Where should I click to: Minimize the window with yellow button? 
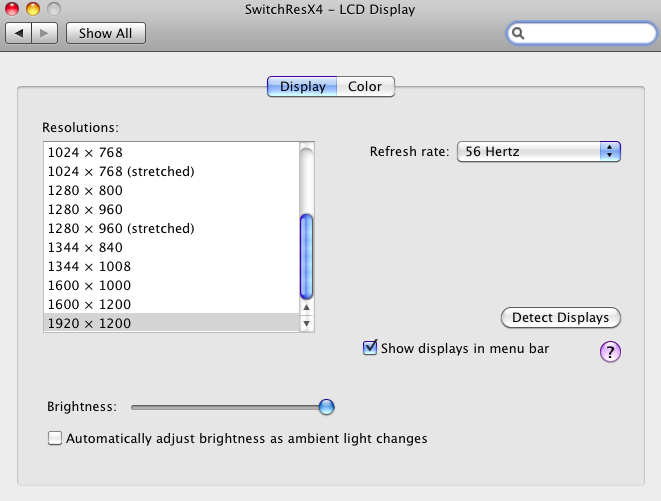pos(33,8)
